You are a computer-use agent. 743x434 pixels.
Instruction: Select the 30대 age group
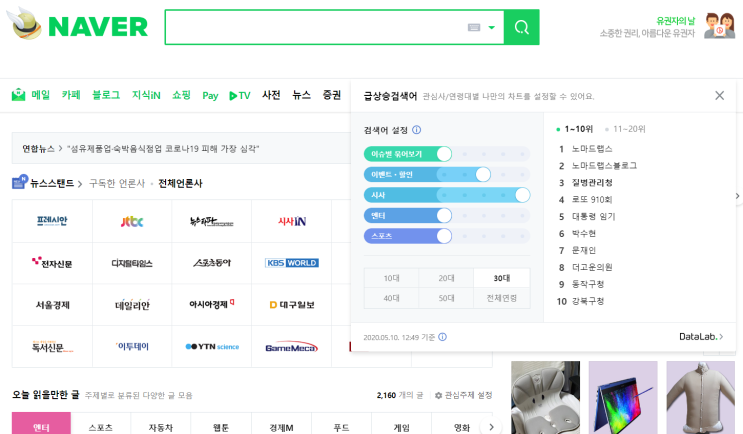tap(502, 278)
